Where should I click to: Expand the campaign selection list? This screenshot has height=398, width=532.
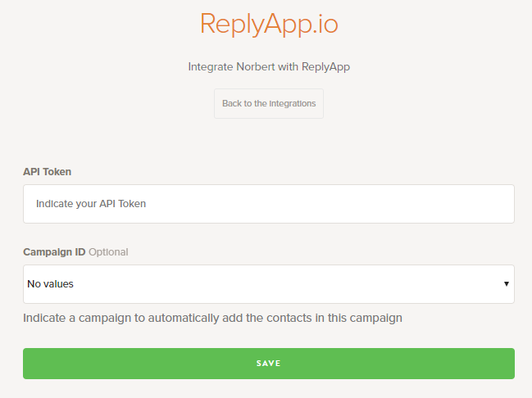click(x=269, y=284)
